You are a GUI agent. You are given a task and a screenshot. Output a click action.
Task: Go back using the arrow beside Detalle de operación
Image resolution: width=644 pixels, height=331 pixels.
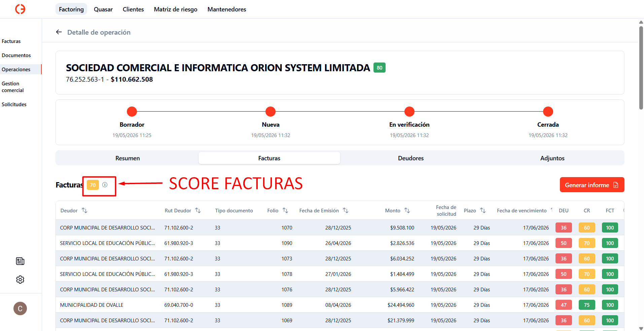59,32
